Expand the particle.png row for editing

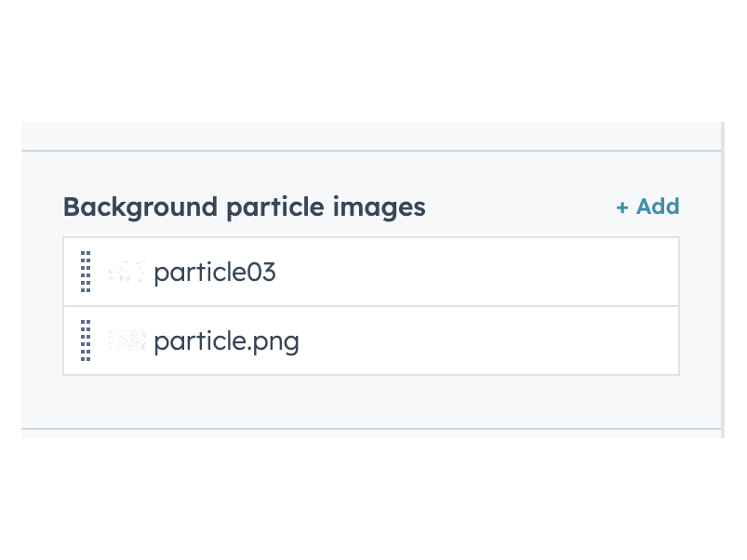click(x=371, y=340)
